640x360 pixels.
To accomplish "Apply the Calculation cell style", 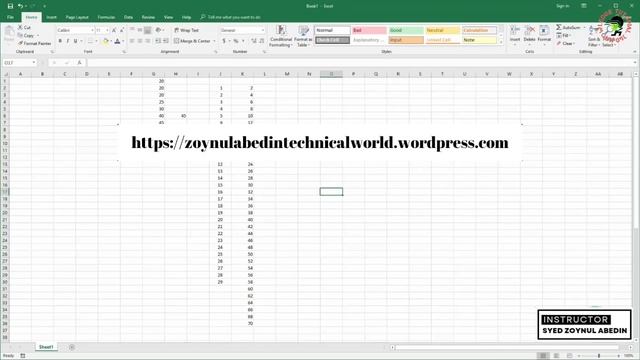I will pyautogui.click(x=479, y=30).
